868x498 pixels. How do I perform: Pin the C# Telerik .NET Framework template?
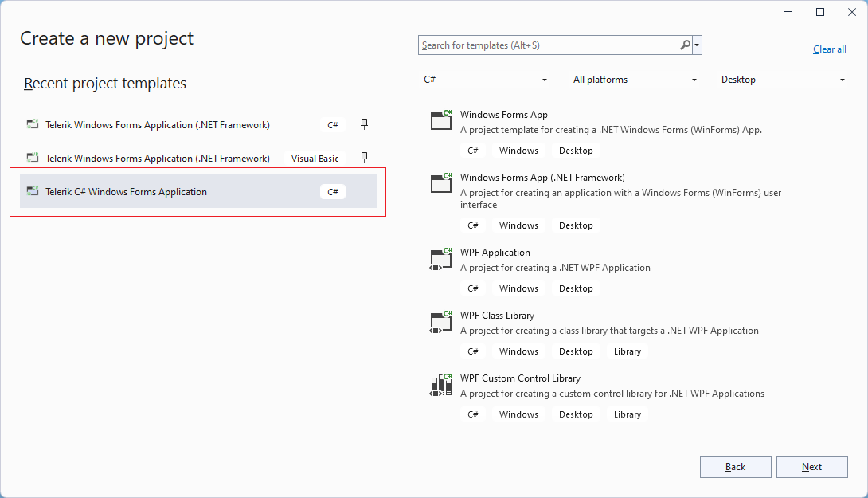tap(364, 124)
